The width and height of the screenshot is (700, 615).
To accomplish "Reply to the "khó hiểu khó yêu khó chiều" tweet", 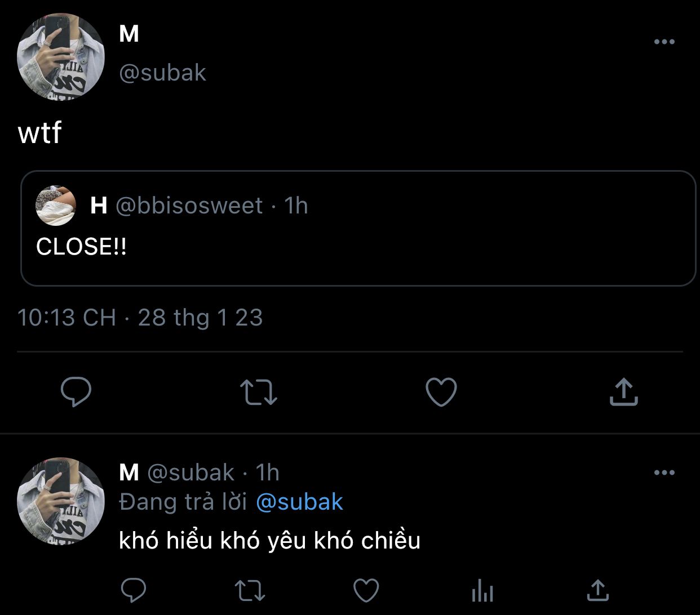I will coord(134,590).
